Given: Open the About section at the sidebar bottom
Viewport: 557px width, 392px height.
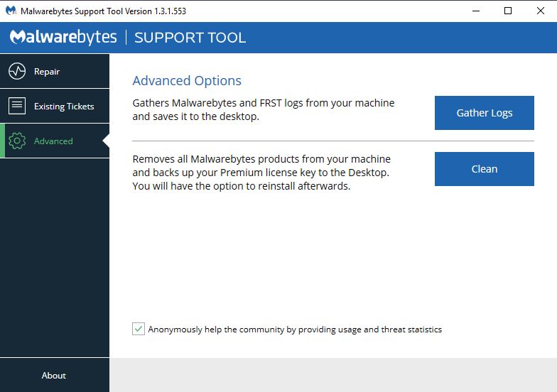Looking at the screenshot, I should coord(54,375).
